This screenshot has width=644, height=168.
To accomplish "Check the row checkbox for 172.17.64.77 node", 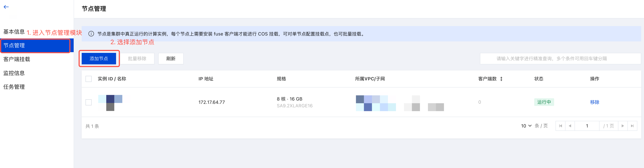I will click(x=88, y=102).
